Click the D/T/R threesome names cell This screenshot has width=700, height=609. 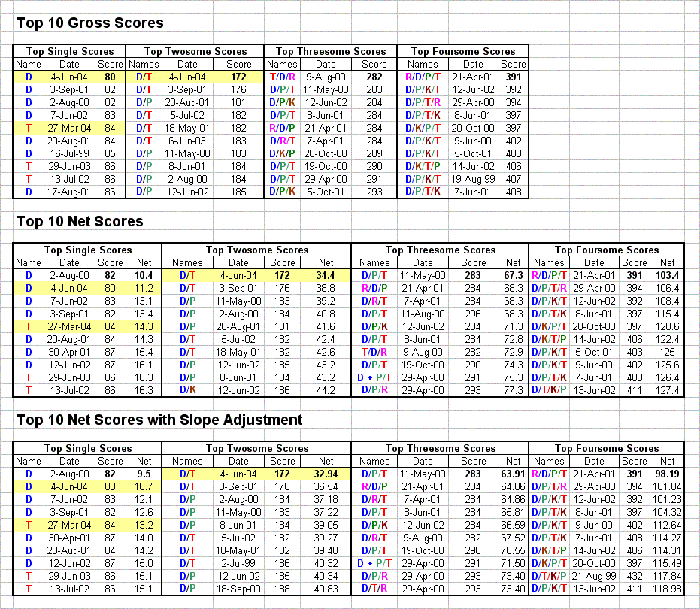pos(374,589)
